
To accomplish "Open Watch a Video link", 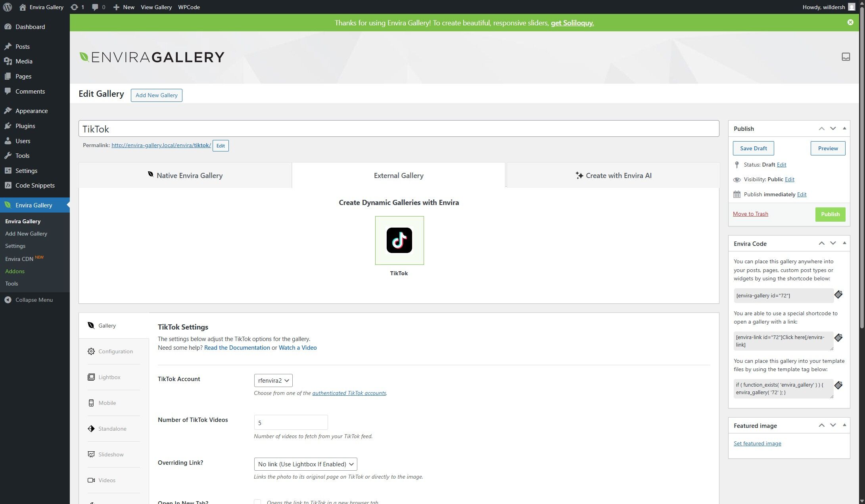I will point(297,348).
